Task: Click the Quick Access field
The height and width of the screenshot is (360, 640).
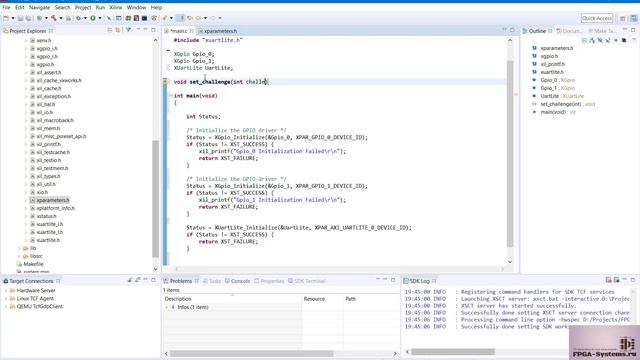Action: [x=597, y=18]
